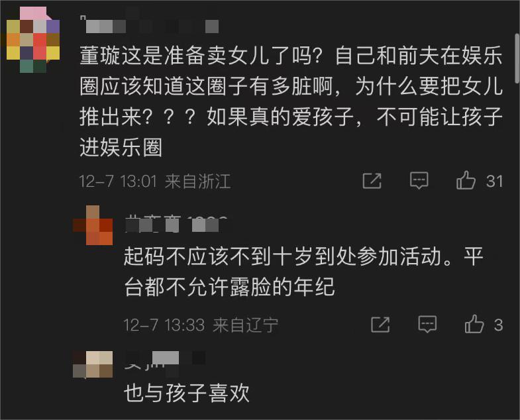This screenshot has height=420, width=520.
Task: Open the beige avatar of third commenter
Action: click(x=93, y=364)
